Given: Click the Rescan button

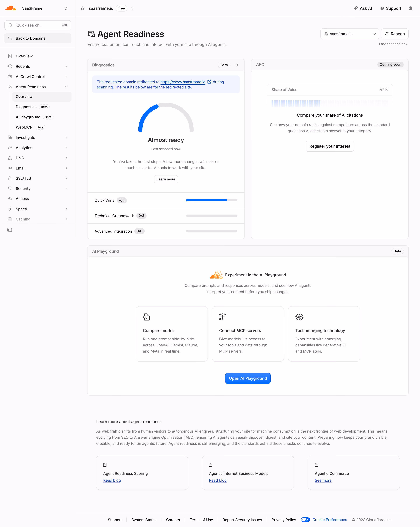Looking at the screenshot, I should click(395, 34).
